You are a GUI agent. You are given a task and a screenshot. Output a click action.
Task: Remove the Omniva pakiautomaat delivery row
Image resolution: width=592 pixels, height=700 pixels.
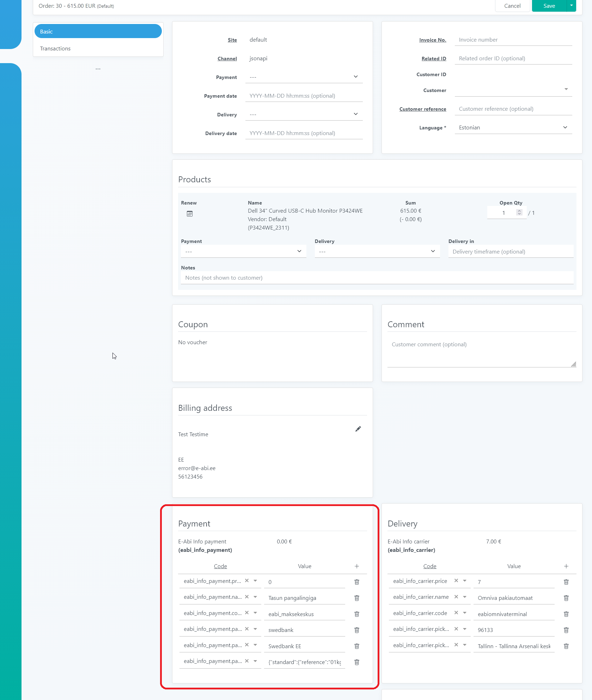coord(566,598)
